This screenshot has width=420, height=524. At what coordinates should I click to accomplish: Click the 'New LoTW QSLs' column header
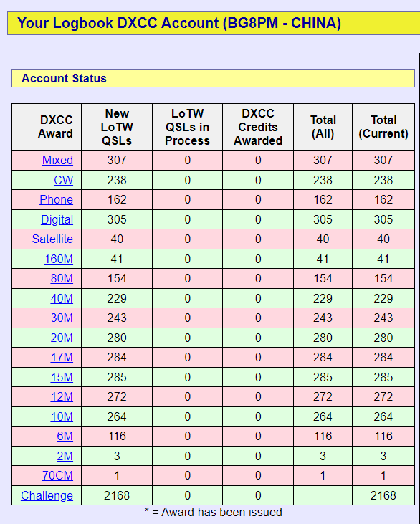pos(117,127)
